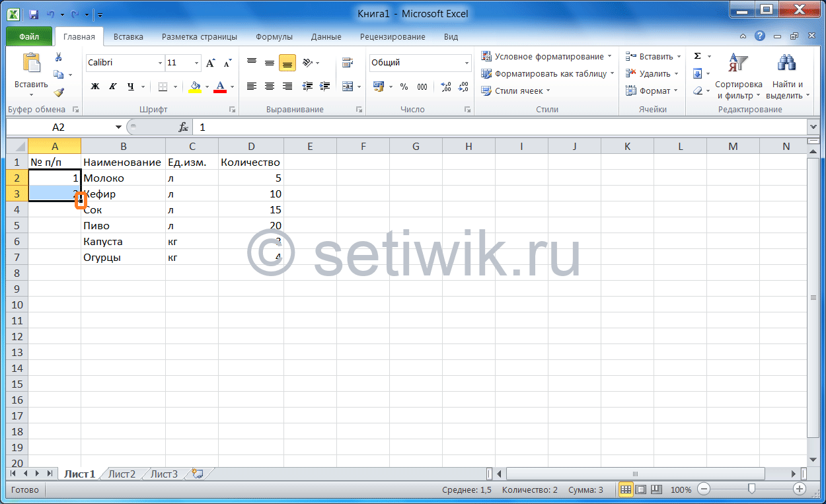Screen dimensions: 826x504
Task: Decrease decimal places
Action: pos(463,87)
